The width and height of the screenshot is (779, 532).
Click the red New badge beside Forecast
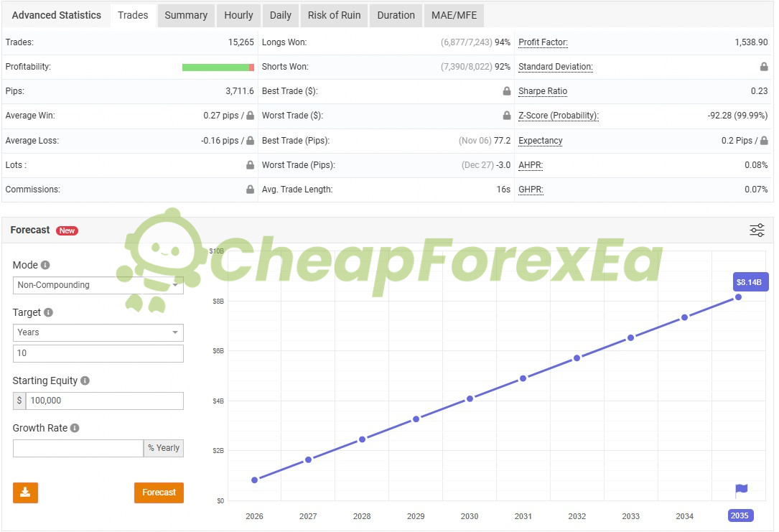click(67, 230)
